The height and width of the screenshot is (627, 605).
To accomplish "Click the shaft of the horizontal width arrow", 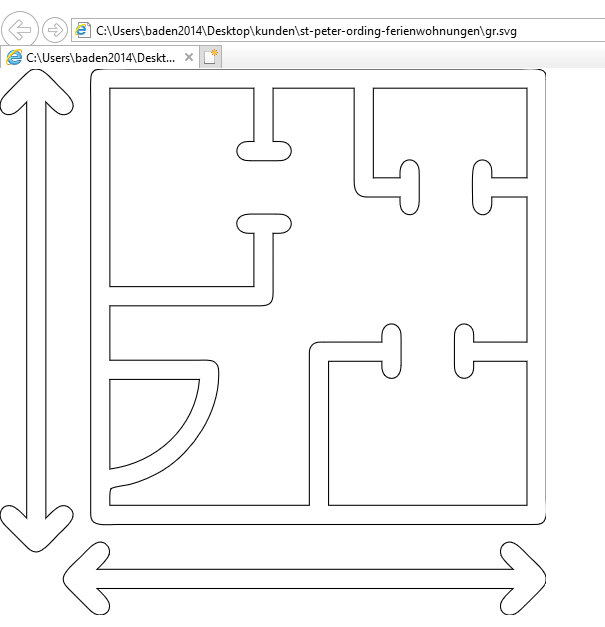I will coord(300,579).
